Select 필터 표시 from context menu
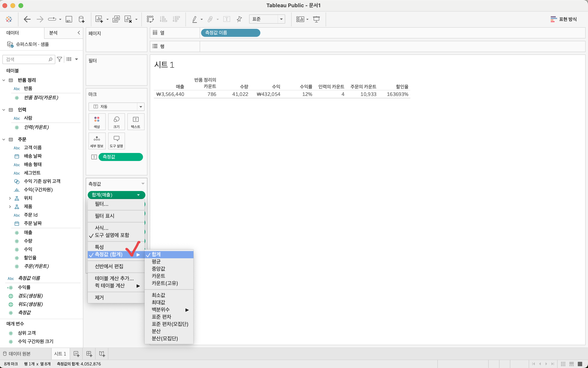Image resolution: width=588 pixels, height=368 pixels. (x=105, y=216)
